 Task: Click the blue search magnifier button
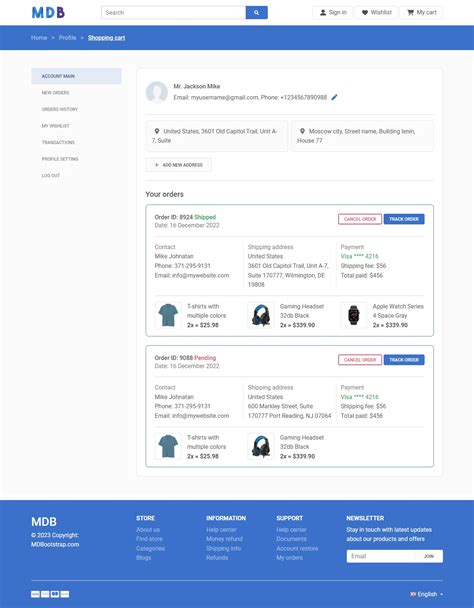click(x=256, y=12)
